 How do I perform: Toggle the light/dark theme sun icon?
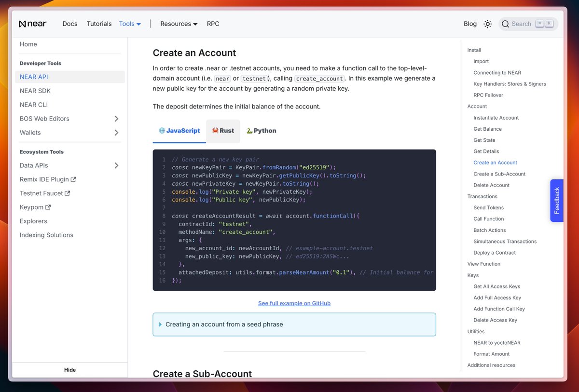(488, 24)
